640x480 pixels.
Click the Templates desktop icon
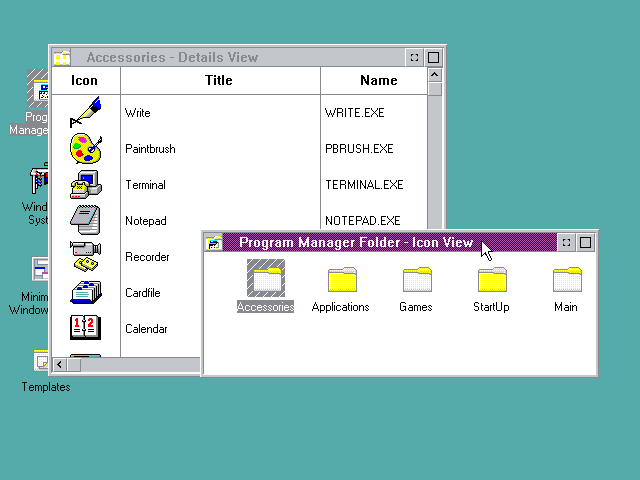click(x=40, y=360)
